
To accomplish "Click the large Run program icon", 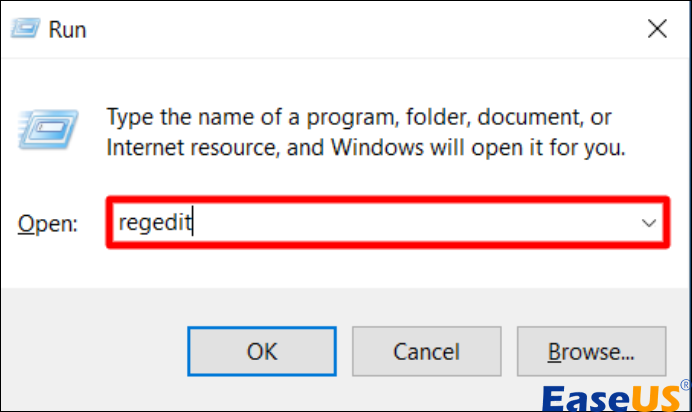I will 47,131.
